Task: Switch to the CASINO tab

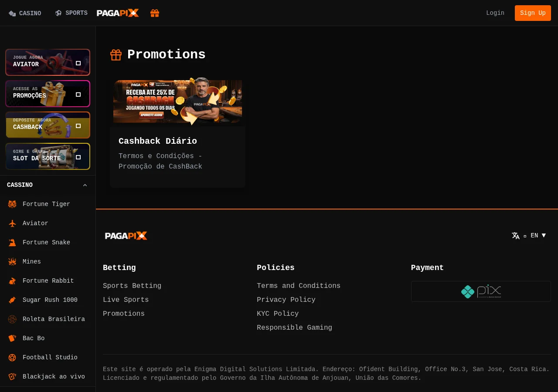Action: pyautogui.click(x=25, y=14)
